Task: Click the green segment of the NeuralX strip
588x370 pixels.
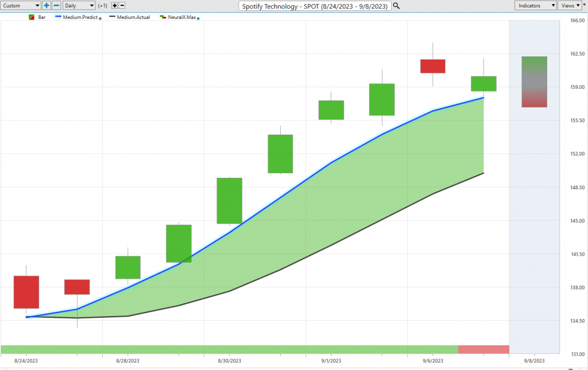Action: 230,349
